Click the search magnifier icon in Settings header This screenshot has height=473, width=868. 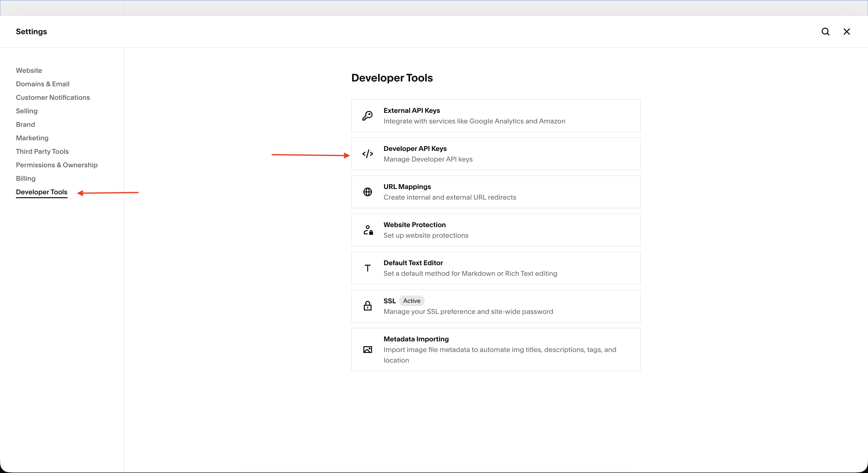(x=825, y=32)
